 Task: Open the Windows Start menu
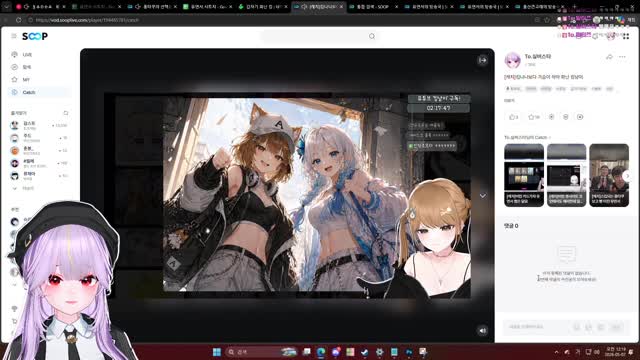tap(217, 352)
